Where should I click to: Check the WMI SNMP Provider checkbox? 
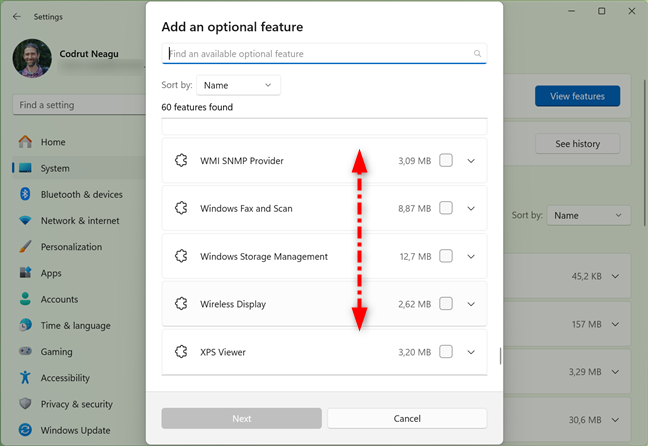[446, 160]
